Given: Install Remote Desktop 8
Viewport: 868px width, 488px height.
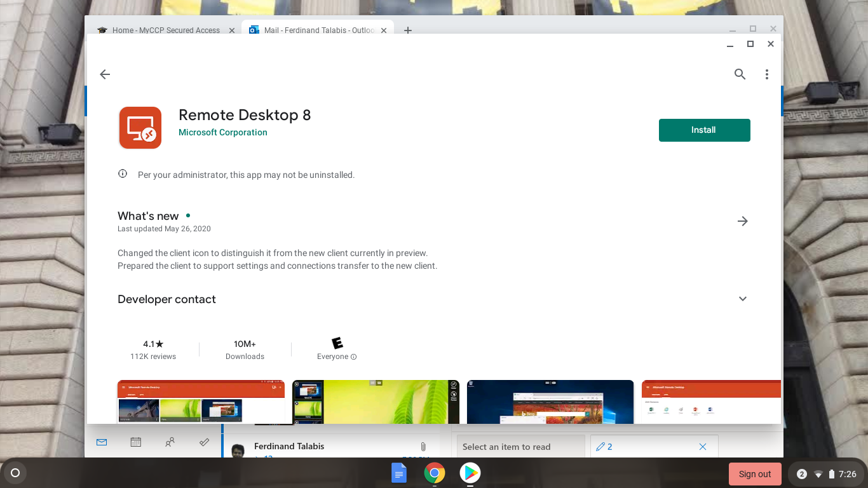Looking at the screenshot, I should click(x=704, y=130).
